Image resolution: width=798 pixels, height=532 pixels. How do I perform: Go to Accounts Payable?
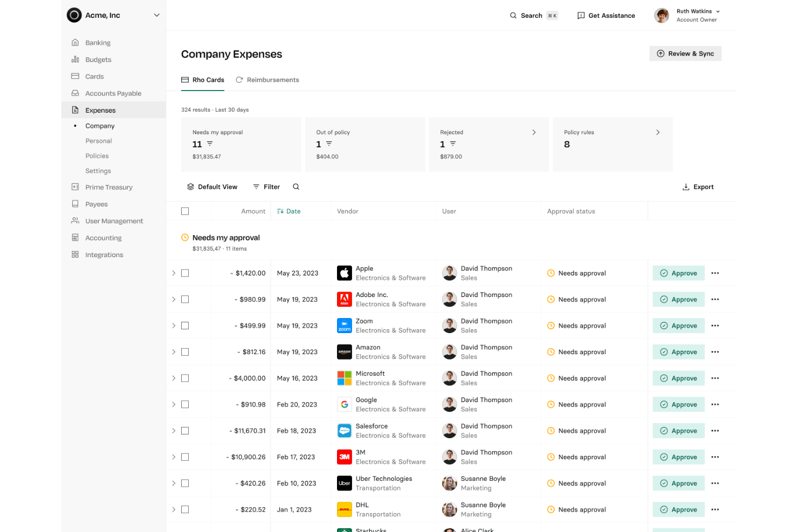pyautogui.click(x=113, y=93)
